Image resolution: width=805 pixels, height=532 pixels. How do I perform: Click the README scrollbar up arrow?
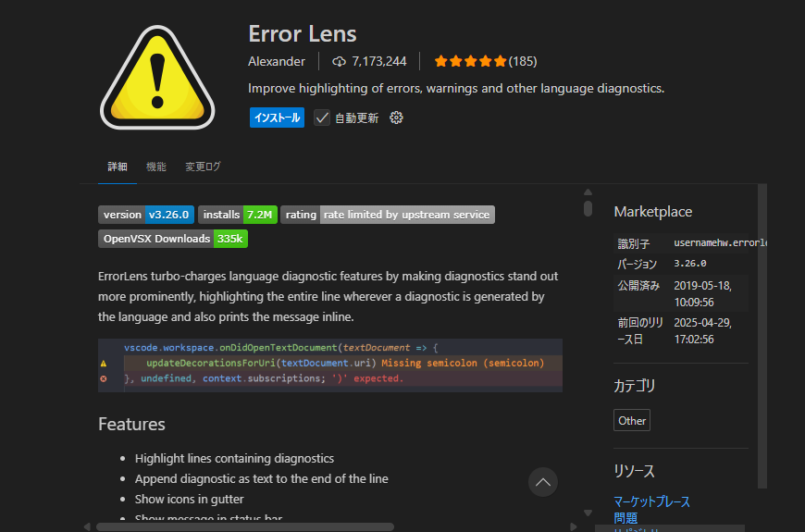[x=588, y=192]
